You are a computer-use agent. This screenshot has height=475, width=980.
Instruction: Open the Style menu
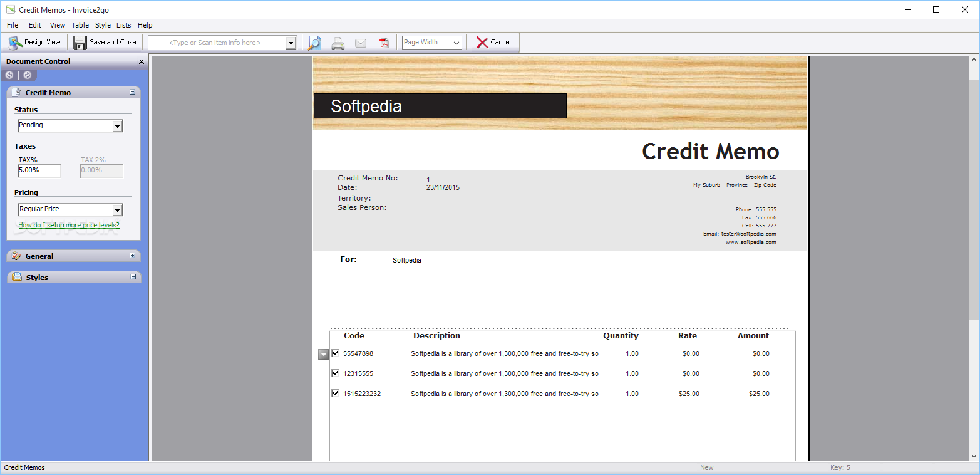103,25
